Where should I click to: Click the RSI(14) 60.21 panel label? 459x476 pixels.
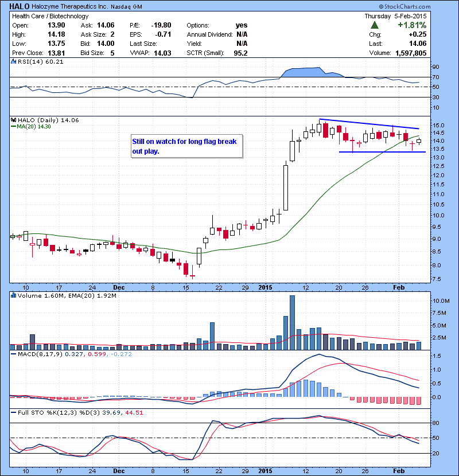pyautogui.click(x=41, y=61)
